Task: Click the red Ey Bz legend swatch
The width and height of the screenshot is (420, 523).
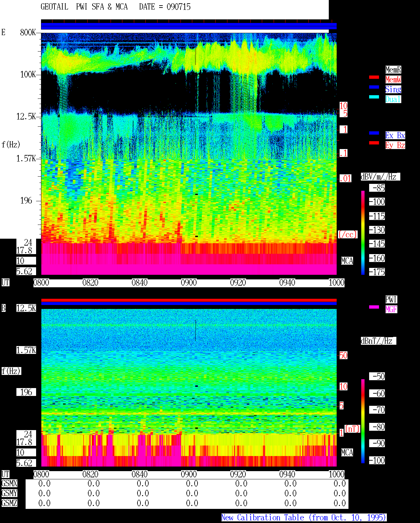Action: pos(374,143)
